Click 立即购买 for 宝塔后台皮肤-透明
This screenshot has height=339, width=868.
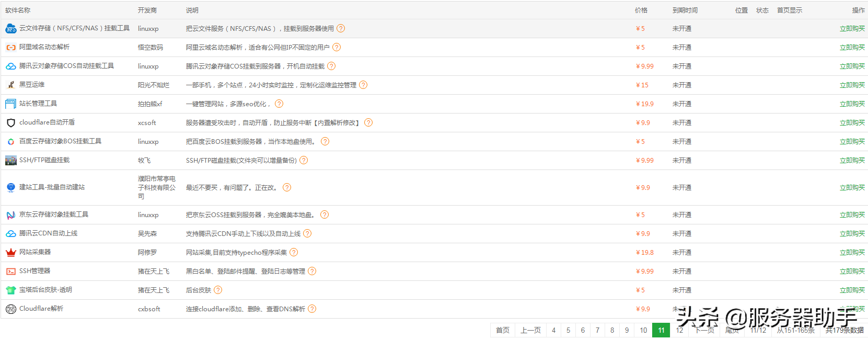tap(852, 290)
